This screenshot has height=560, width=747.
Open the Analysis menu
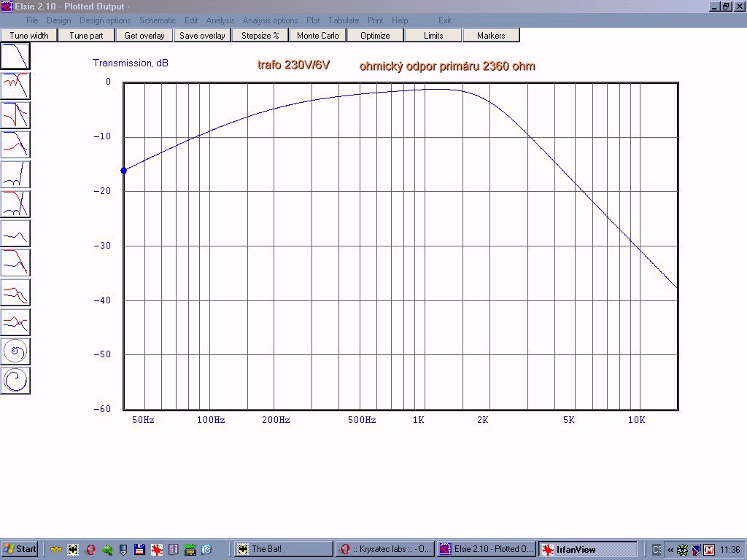220,20
